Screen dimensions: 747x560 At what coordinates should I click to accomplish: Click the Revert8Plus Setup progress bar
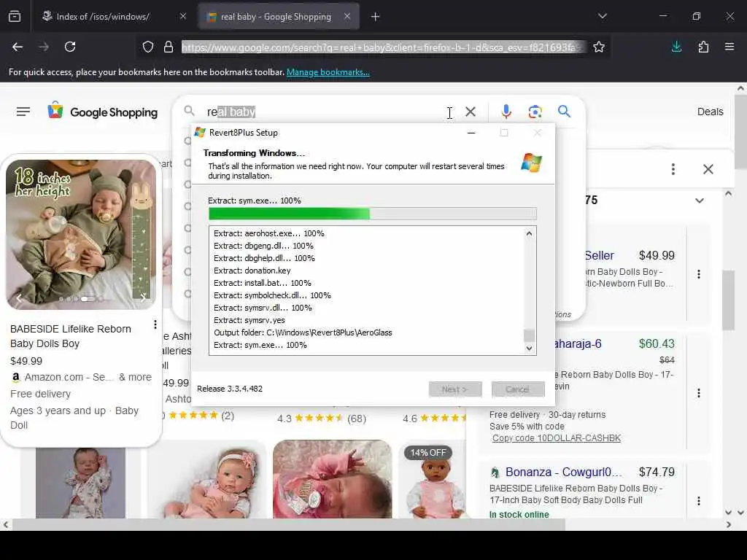coord(373,214)
